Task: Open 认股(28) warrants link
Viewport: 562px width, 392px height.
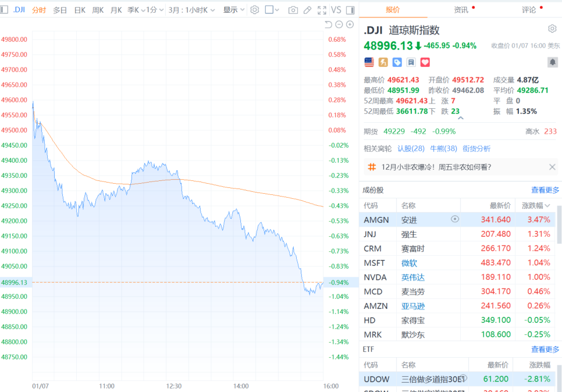Action: (411, 148)
